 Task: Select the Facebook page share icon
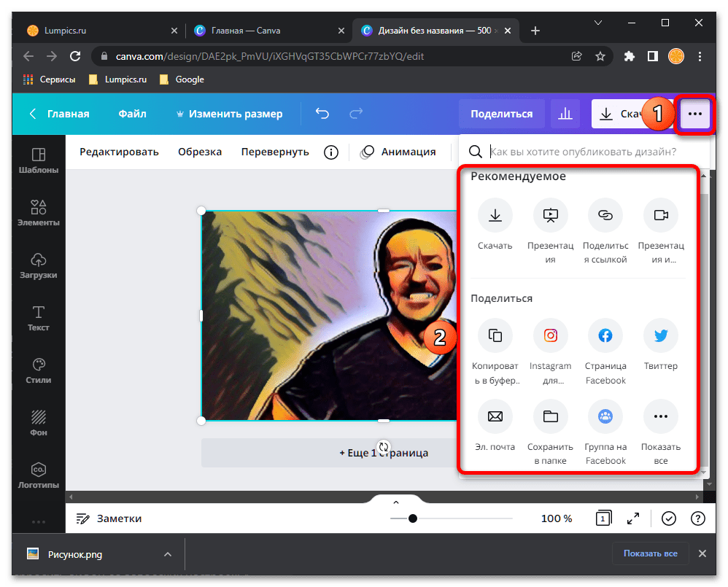coord(605,336)
